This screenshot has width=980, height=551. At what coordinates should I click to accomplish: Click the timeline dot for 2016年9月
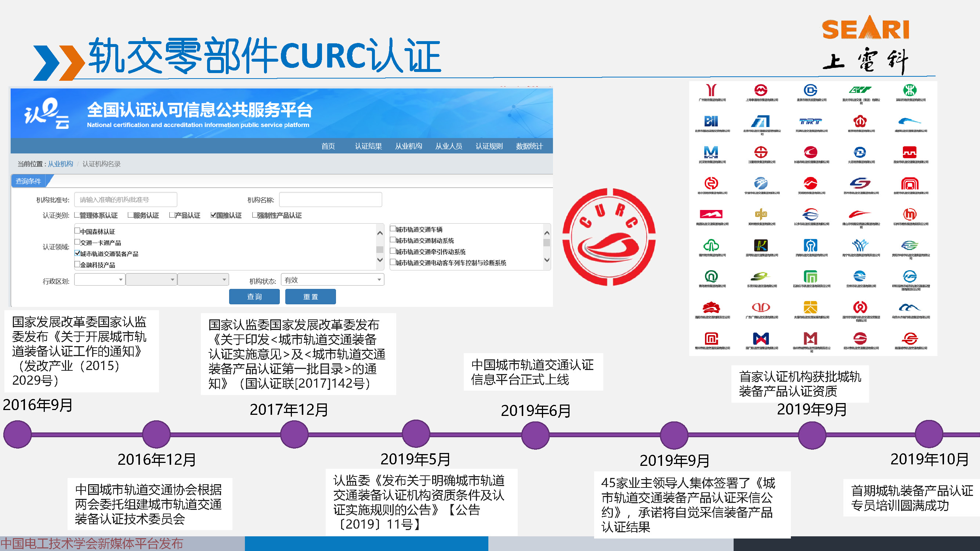tap(18, 434)
